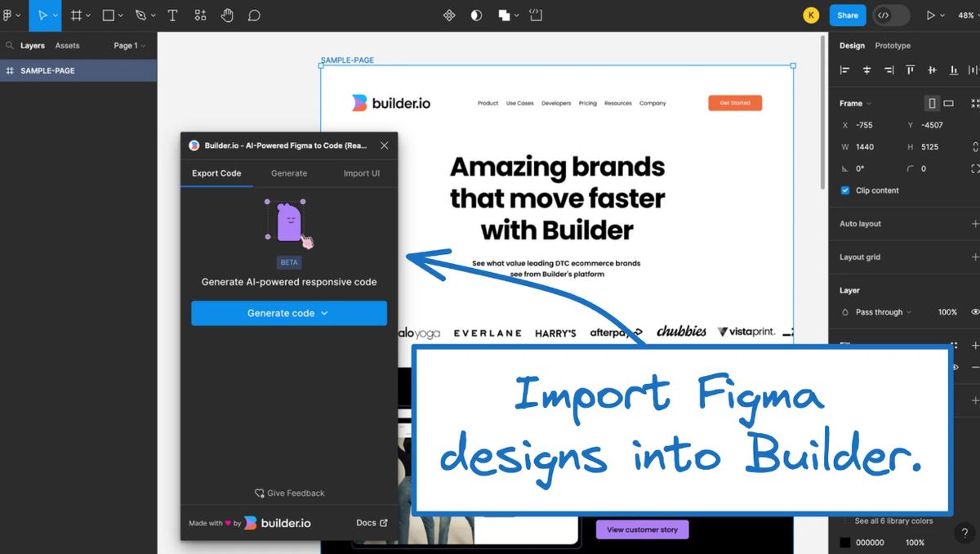Select the Rectangle shape tool
The width and height of the screenshot is (980, 554).
click(x=109, y=15)
